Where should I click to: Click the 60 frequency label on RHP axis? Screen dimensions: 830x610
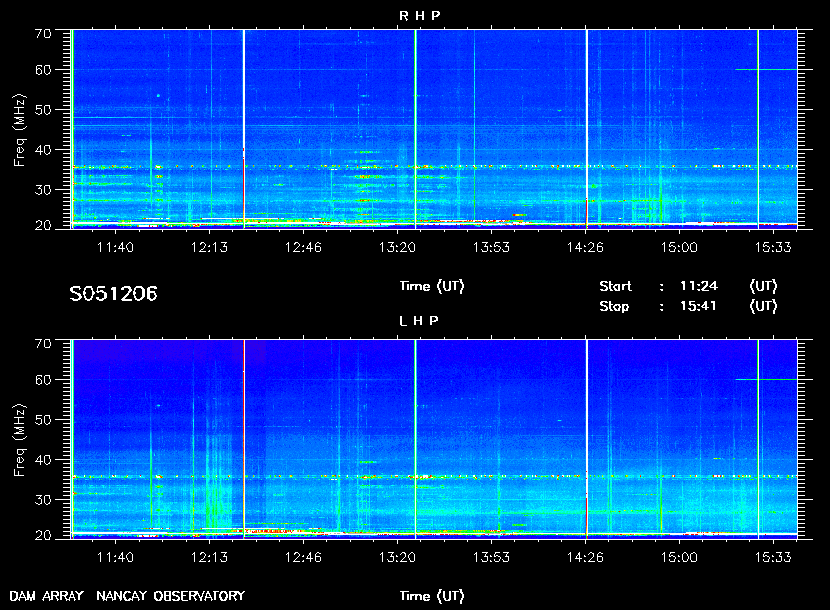point(43,70)
